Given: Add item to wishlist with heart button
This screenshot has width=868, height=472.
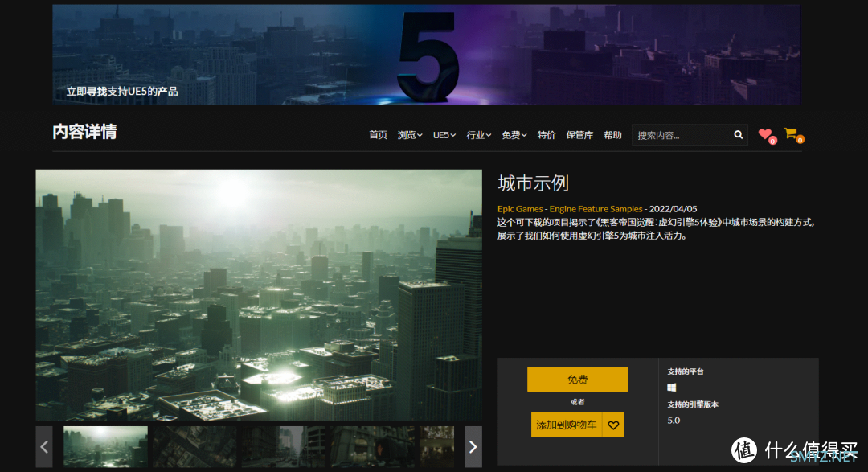Looking at the screenshot, I should [613, 425].
